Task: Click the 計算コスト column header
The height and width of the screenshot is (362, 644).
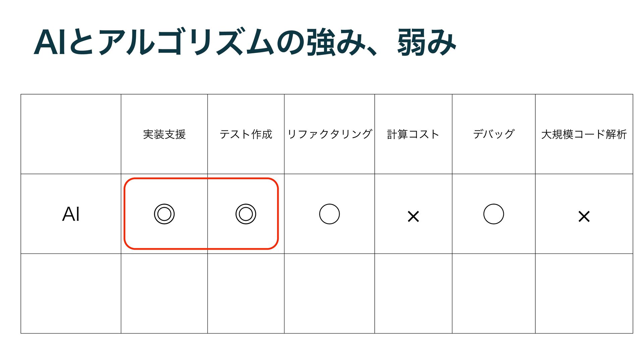Action: click(x=413, y=134)
